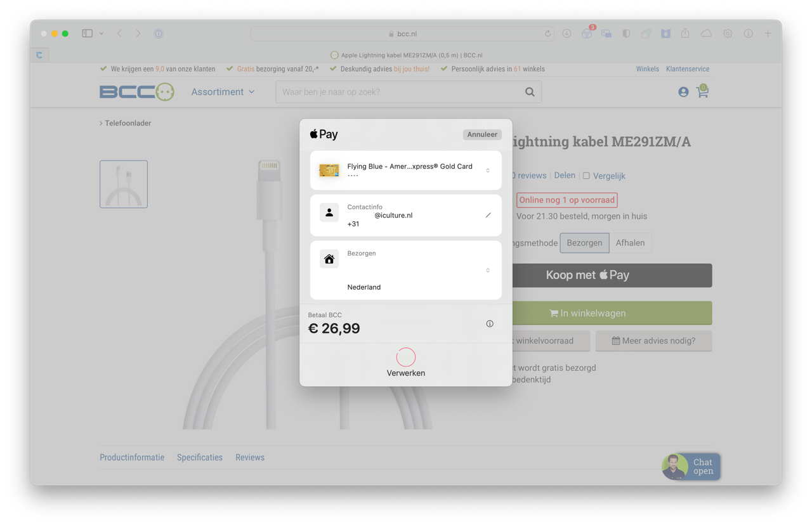Click the iCloud tabs cloud icon

[x=706, y=34]
